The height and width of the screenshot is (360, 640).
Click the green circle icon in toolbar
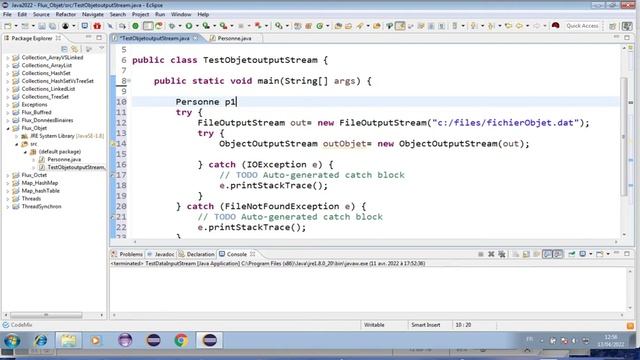click(x=136, y=26)
